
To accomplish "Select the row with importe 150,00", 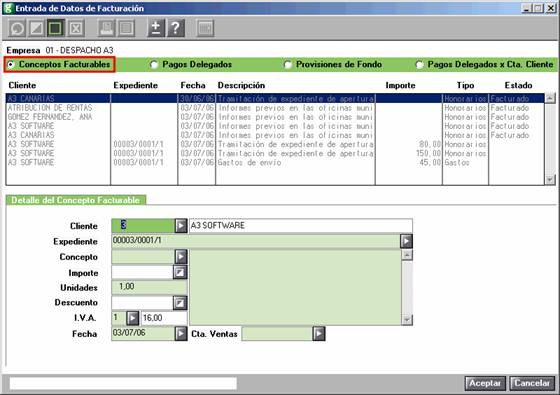I will click(x=275, y=153).
